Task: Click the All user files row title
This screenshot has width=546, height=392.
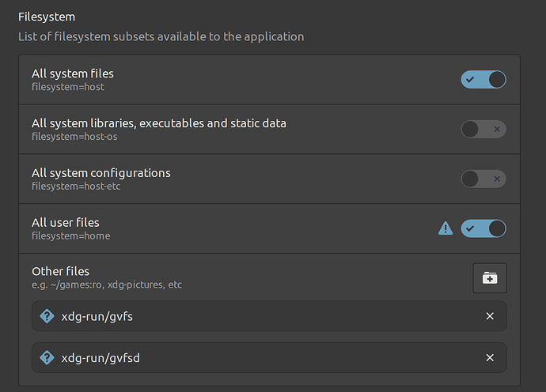Action: click(x=66, y=222)
